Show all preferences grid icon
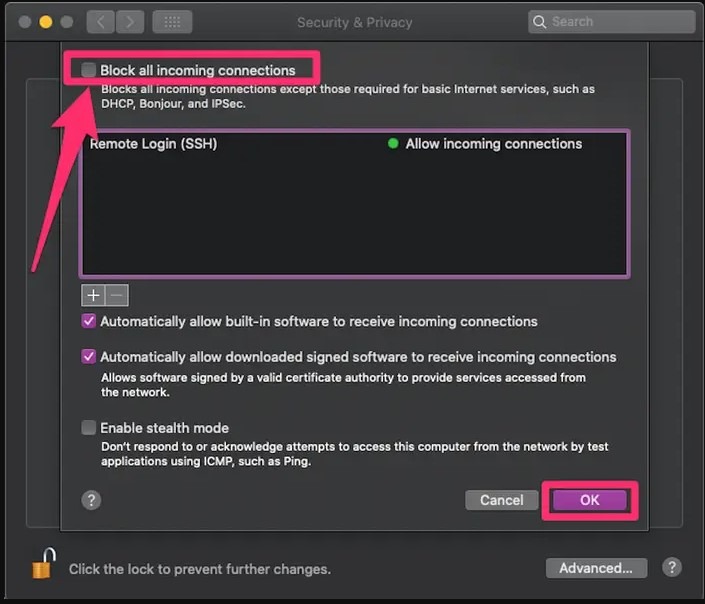Image resolution: width=705 pixels, height=604 pixels. pos(172,21)
